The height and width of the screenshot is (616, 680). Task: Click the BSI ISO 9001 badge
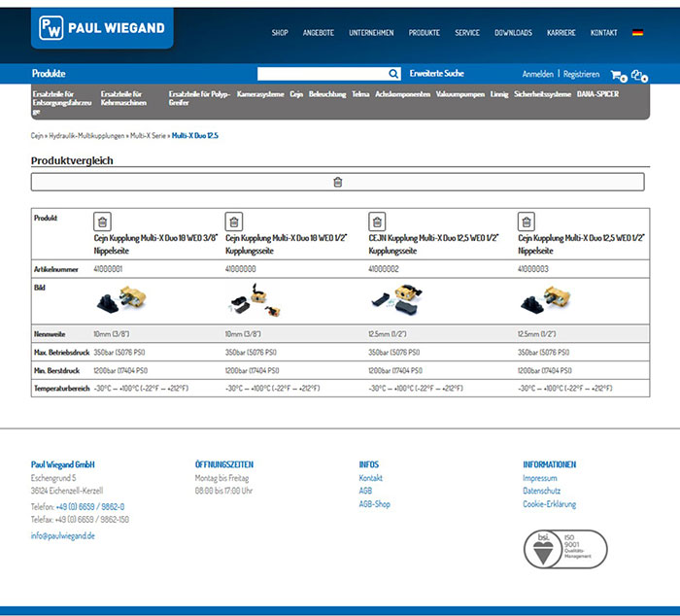[x=565, y=549]
